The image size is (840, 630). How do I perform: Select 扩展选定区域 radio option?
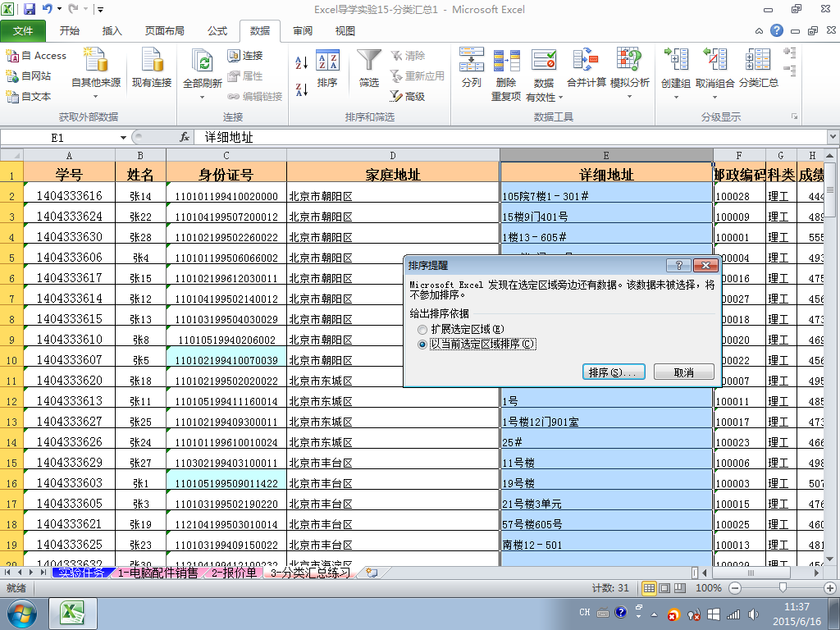tap(422, 329)
